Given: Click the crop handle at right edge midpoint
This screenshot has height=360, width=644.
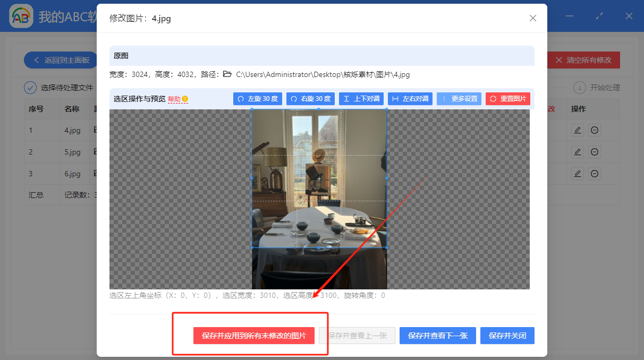Looking at the screenshot, I should pos(386,178).
